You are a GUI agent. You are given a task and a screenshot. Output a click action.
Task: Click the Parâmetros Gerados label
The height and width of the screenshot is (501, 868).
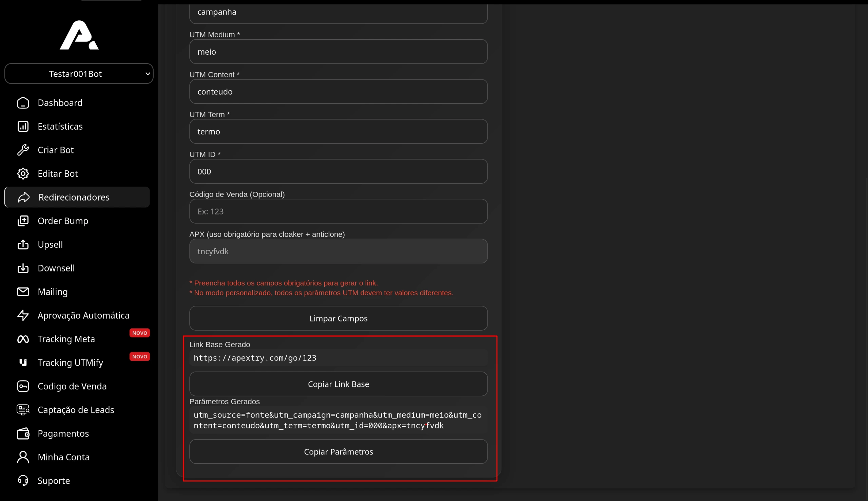[225, 402]
